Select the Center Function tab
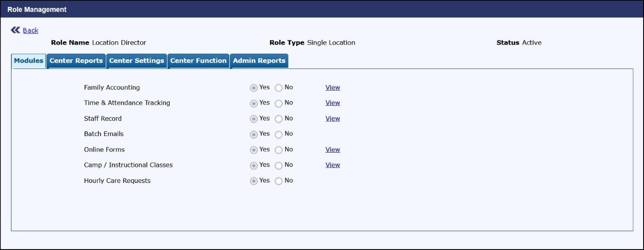The width and height of the screenshot is (644, 250). coord(198,61)
